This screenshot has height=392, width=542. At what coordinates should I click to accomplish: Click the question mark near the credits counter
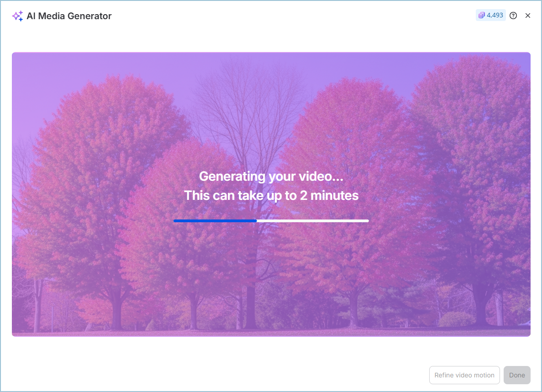(513, 15)
